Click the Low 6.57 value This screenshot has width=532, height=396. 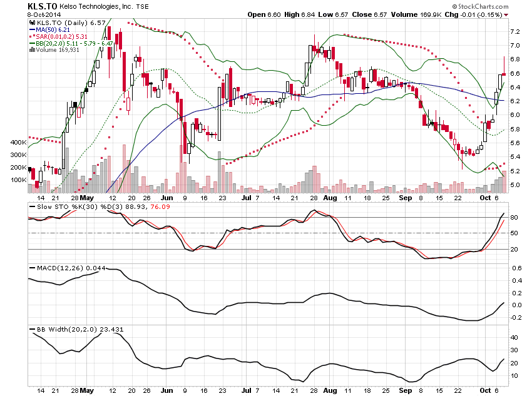333,14
